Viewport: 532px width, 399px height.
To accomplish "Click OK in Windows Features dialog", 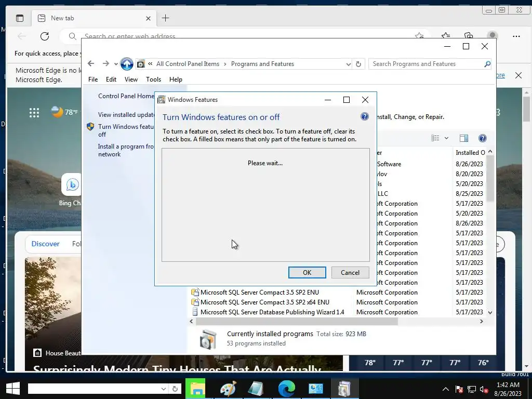I will 307,272.
